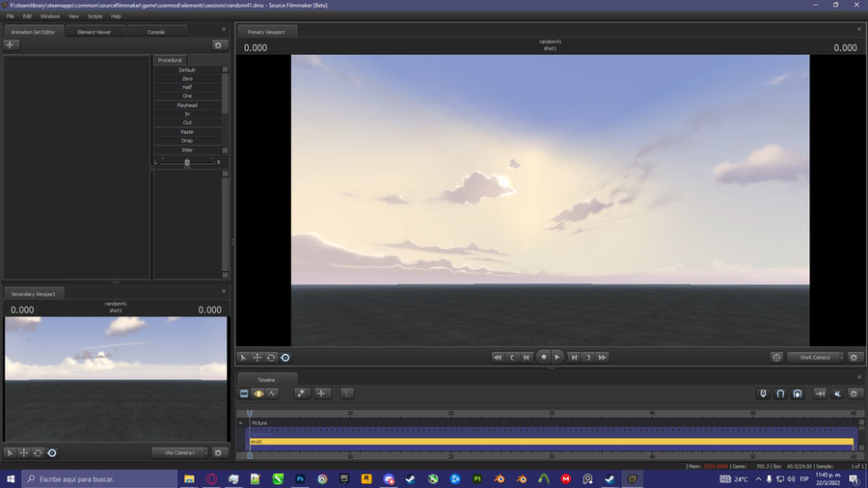Image resolution: width=868 pixels, height=488 pixels.
Task: Select the move tool in the Primary Viewport
Action: 258,357
